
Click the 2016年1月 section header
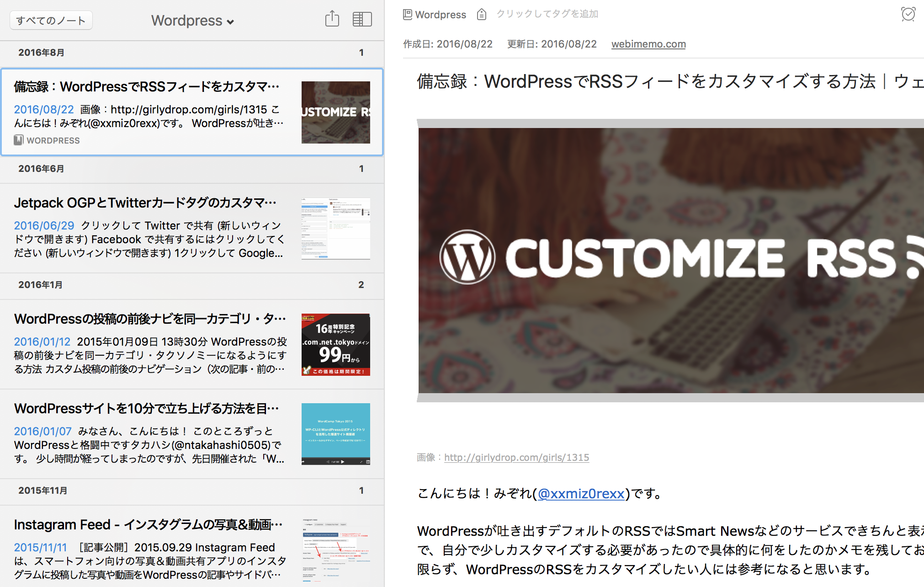tap(192, 285)
